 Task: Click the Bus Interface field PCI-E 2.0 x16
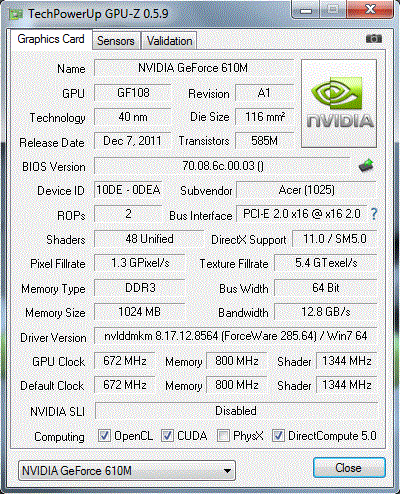pos(301,214)
